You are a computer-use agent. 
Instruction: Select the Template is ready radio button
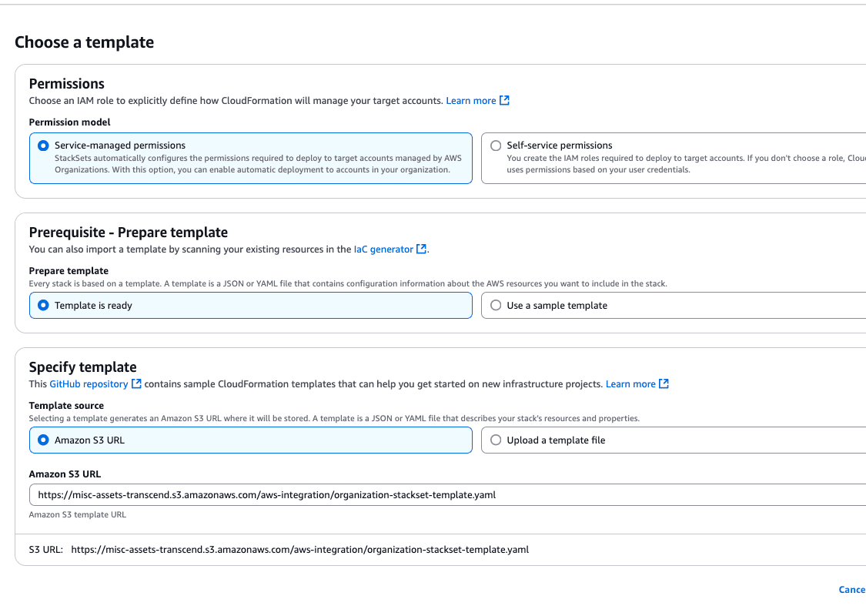pyautogui.click(x=42, y=305)
